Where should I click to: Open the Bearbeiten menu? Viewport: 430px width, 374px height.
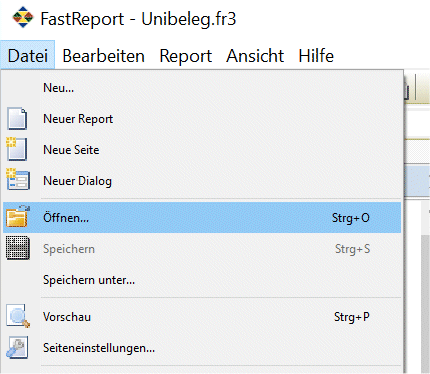pyautogui.click(x=104, y=56)
